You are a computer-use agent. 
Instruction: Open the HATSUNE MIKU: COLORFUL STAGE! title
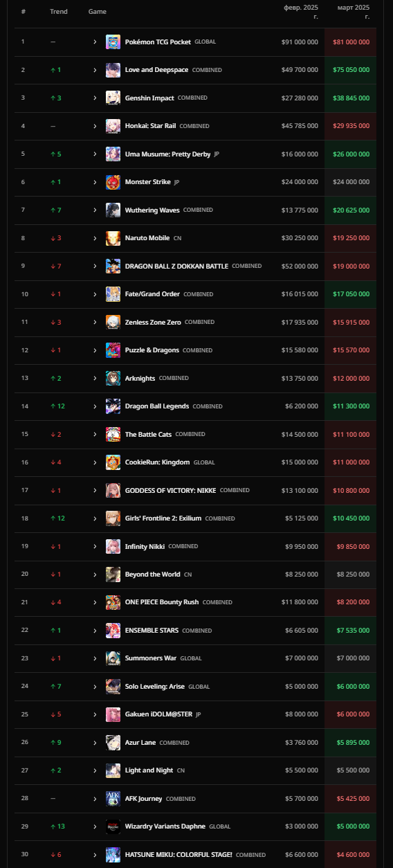tap(179, 855)
